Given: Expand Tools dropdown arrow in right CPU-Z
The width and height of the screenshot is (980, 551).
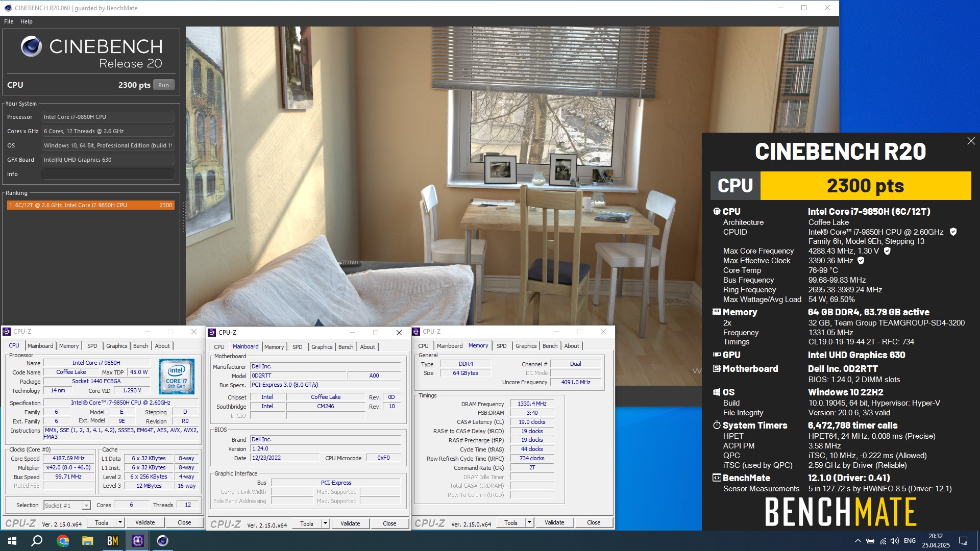Looking at the screenshot, I should click(530, 522).
